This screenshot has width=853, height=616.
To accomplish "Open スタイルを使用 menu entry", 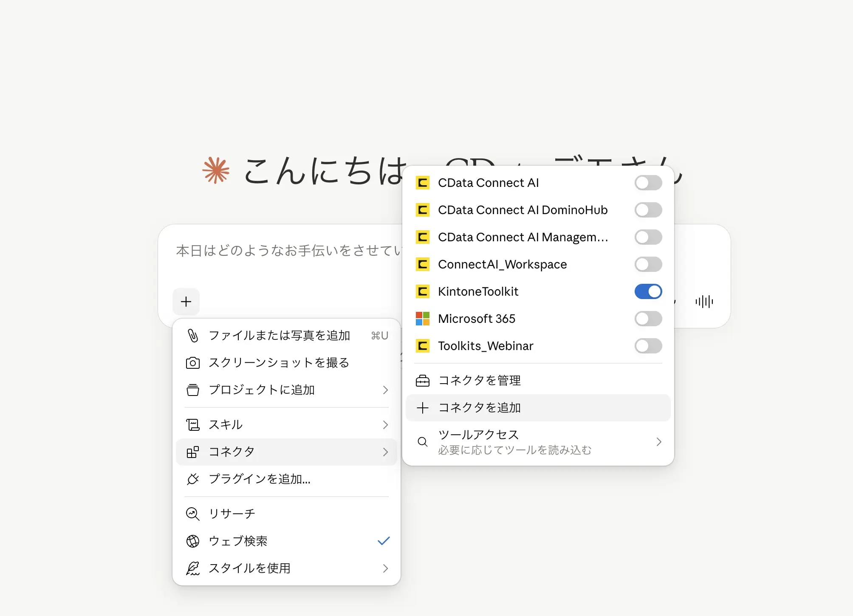I will click(x=287, y=568).
